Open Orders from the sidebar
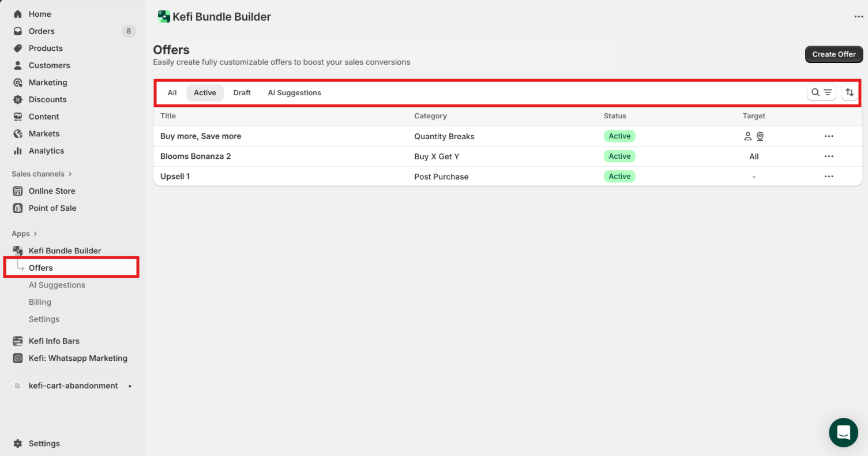 [x=42, y=31]
